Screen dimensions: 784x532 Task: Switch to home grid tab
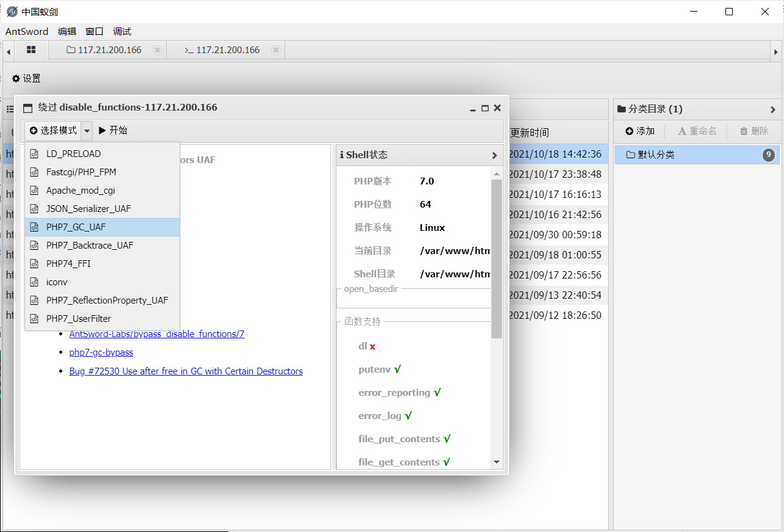(31, 50)
